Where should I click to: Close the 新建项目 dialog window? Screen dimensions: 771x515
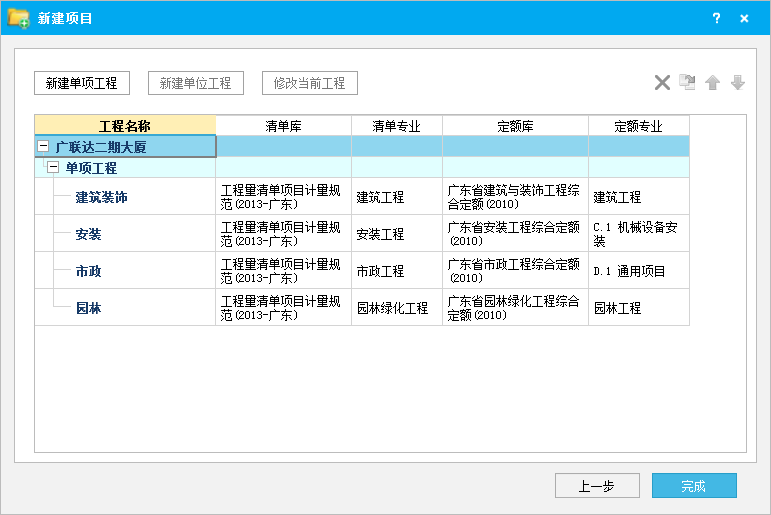(x=745, y=18)
